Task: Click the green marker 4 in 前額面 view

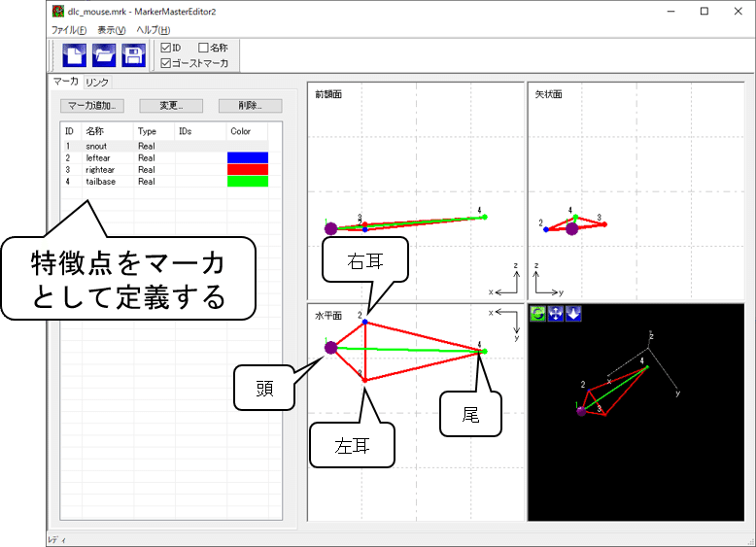Action: [485, 217]
